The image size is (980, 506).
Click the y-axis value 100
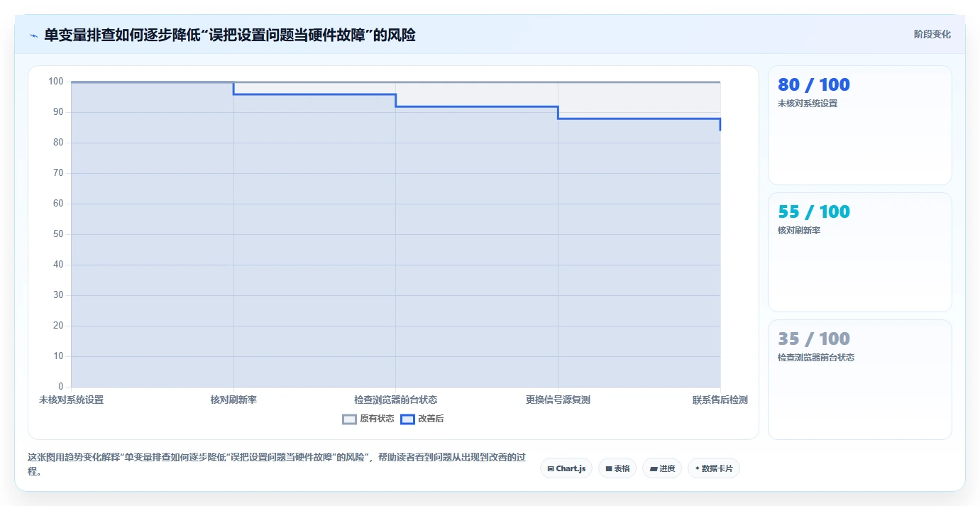(x=56, y=82)
